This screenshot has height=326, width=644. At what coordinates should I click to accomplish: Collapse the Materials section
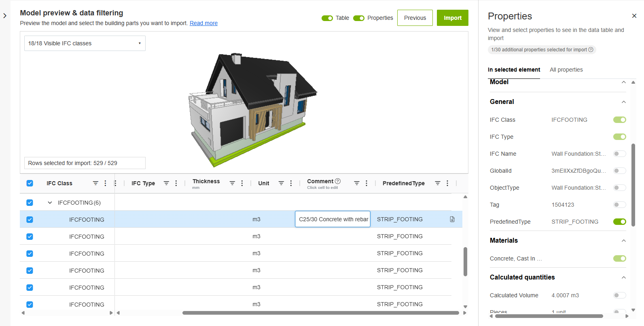coord(624,241)
